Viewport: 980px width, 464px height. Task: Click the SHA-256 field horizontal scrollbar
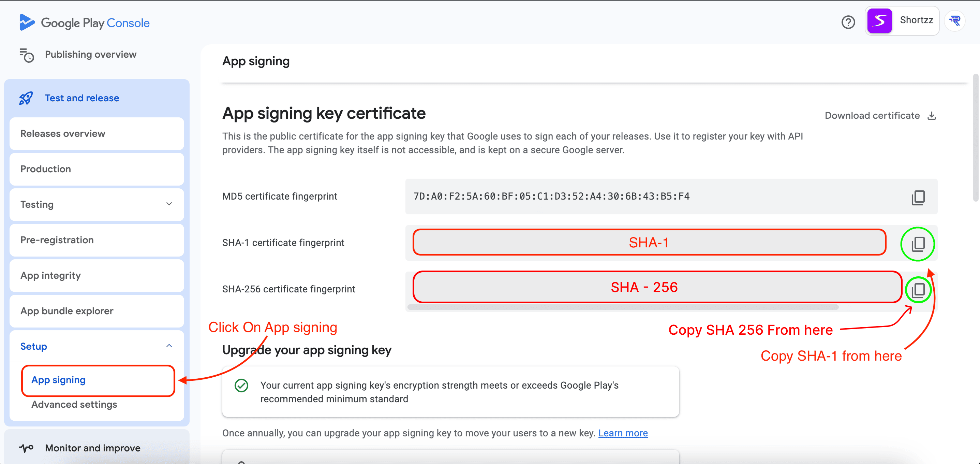622,307
